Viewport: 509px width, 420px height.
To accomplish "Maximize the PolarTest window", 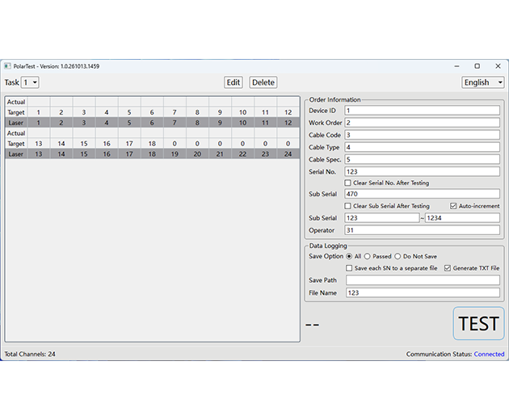I will click(477, 66).
